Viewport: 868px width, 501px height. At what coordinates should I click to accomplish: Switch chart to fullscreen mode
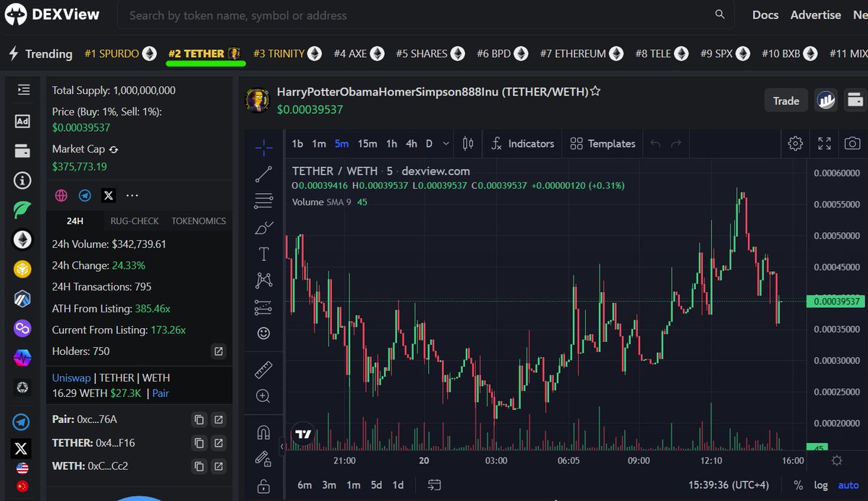coord(825,143)
